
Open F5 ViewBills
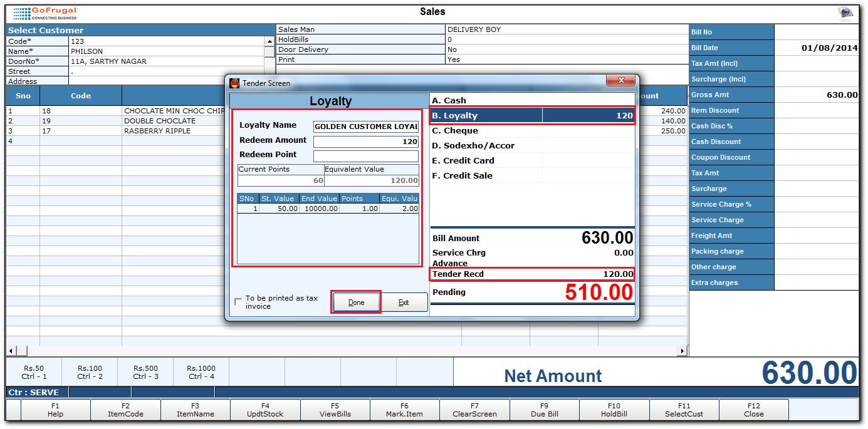coord(335,410)
